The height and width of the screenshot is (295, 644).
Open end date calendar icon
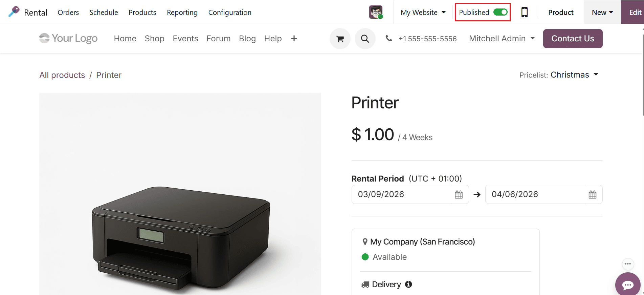[592, 195]
